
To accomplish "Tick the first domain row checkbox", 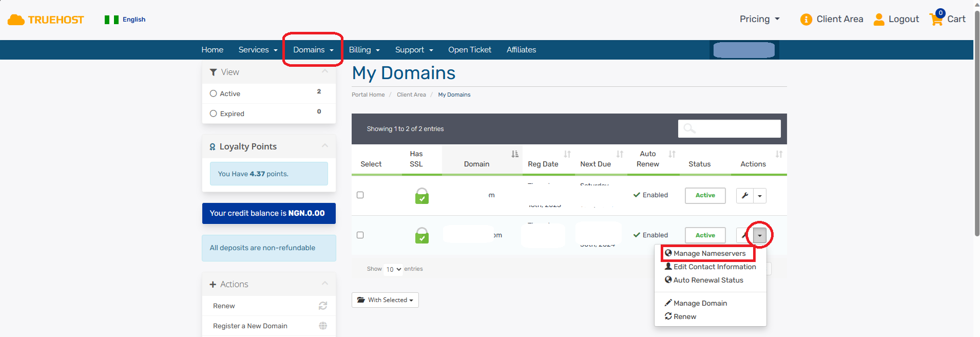I will 360,195.
